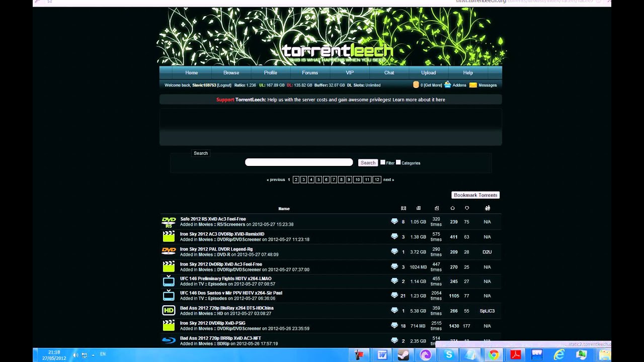Open Steam from the taskbar
The width and height of the screenshot is (644, 362).
click(x=404, y=355)
